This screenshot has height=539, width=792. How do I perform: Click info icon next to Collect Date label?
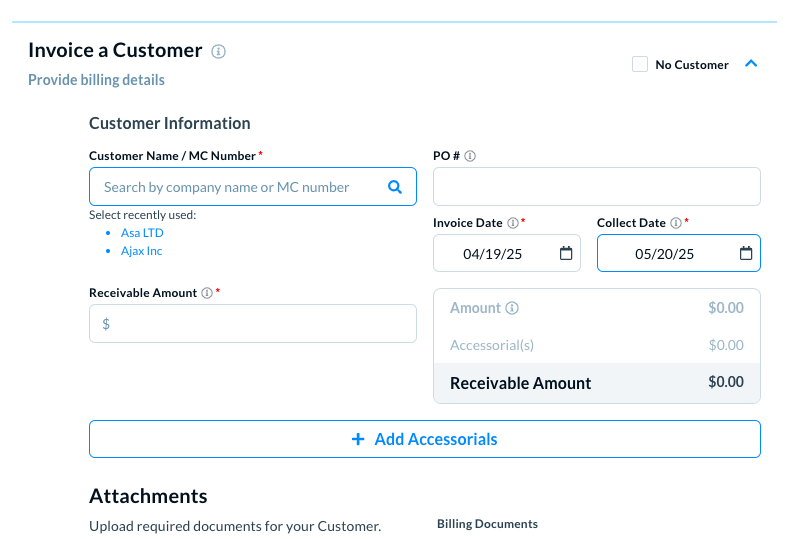pyautogui.click(x=676, y=223)
